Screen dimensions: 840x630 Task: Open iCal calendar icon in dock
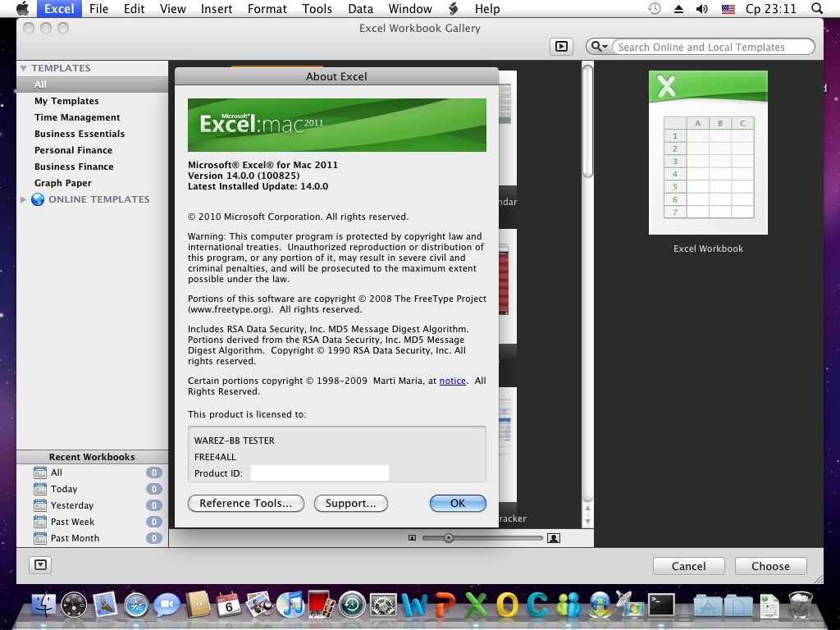click(x=229, y=605)
